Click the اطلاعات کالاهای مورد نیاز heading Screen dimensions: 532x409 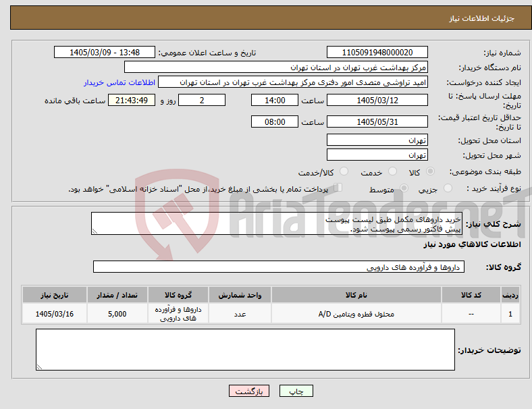[472, 244]
